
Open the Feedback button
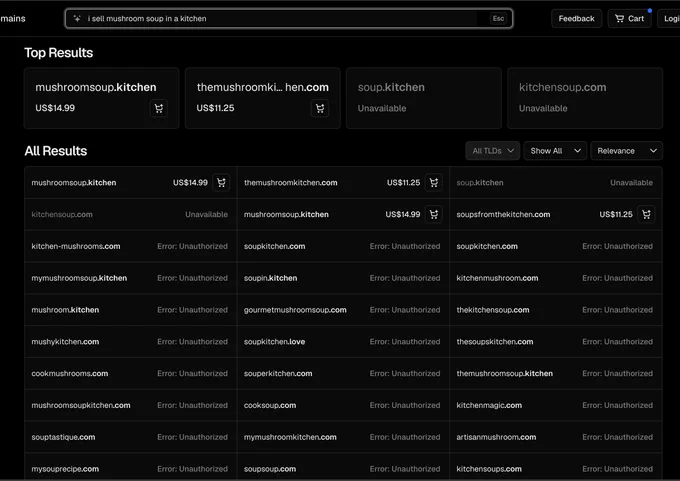coord(576,19)
